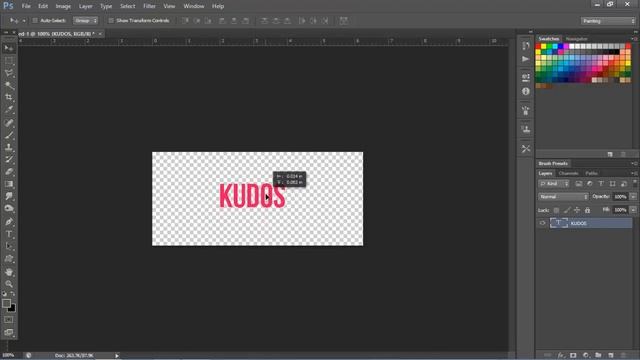Open the Window menu
This screenshot has height=360, width=640.
(x=194, y=6)
